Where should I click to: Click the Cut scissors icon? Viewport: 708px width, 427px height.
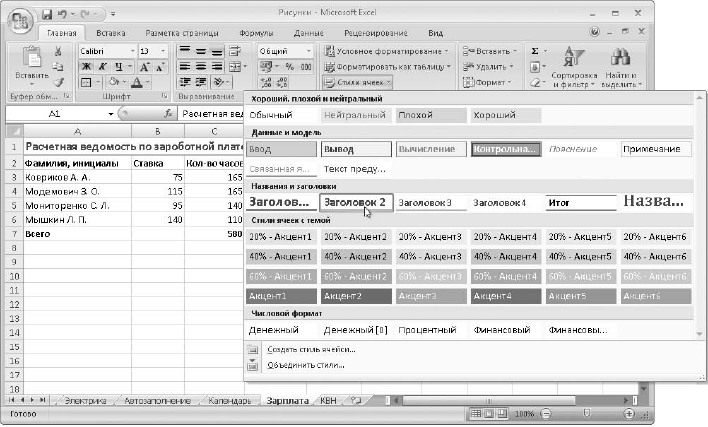(x=60, y=51)
